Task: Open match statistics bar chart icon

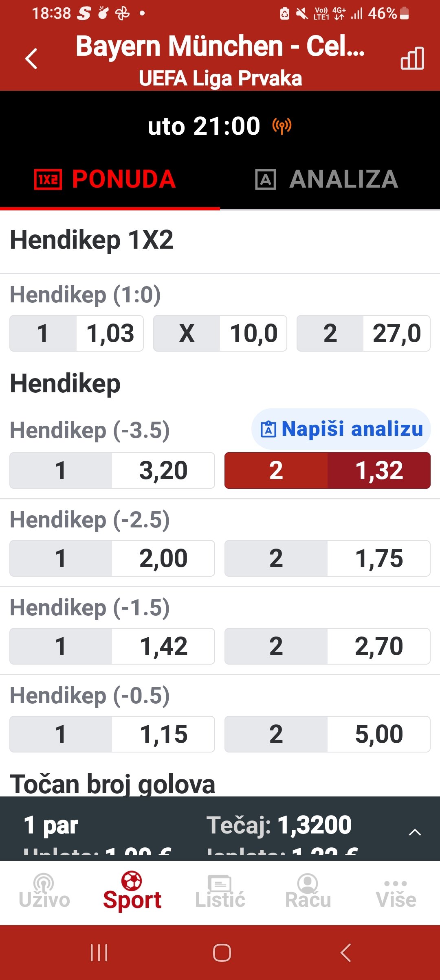Action: pos(412,58)
